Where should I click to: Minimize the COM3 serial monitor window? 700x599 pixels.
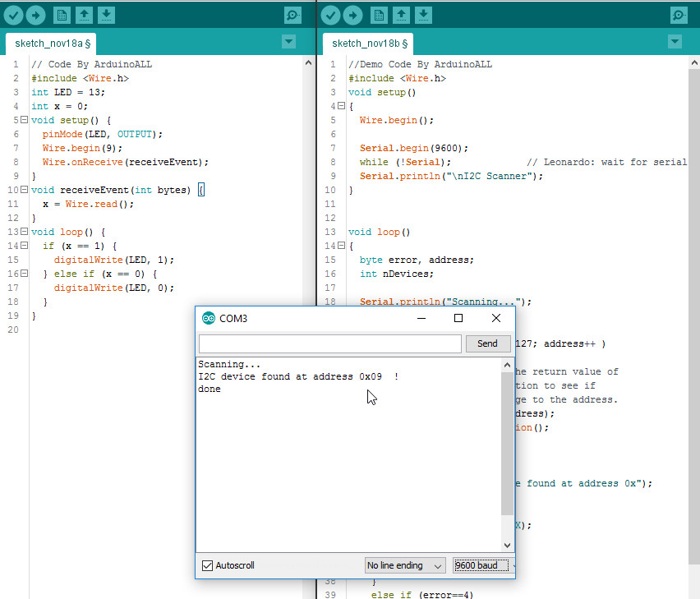(x=421, y=318)
